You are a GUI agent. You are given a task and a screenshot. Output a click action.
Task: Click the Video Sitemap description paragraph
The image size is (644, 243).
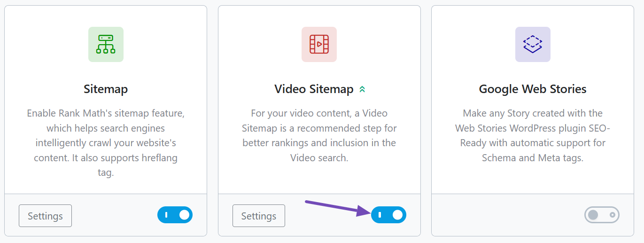[x=319, y=135]
